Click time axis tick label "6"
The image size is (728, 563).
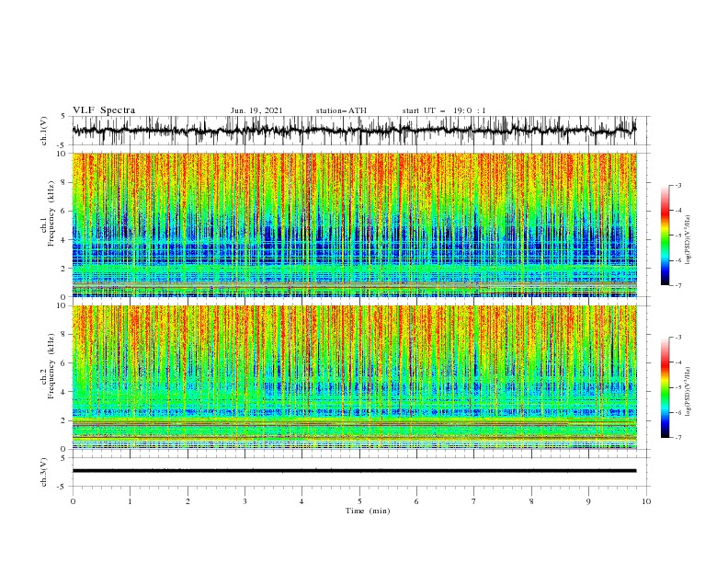416,501
